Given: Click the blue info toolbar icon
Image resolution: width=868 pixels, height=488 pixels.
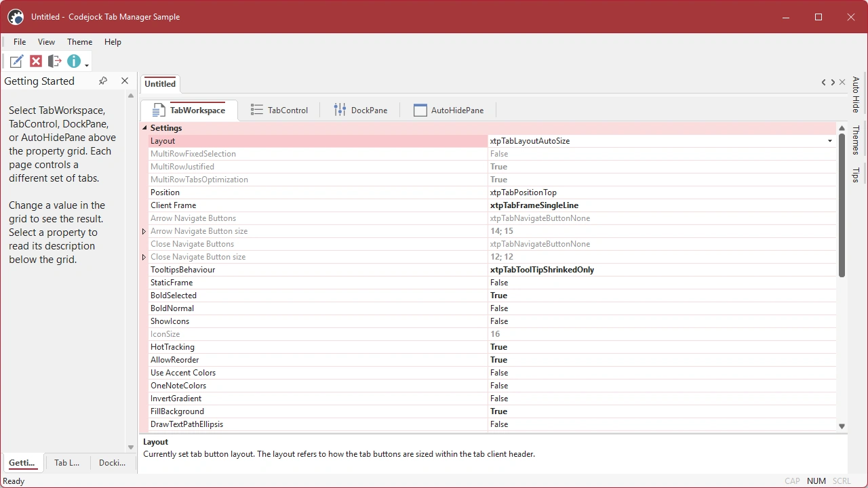Looking at the screenshot, I should [x=73, y=62].
